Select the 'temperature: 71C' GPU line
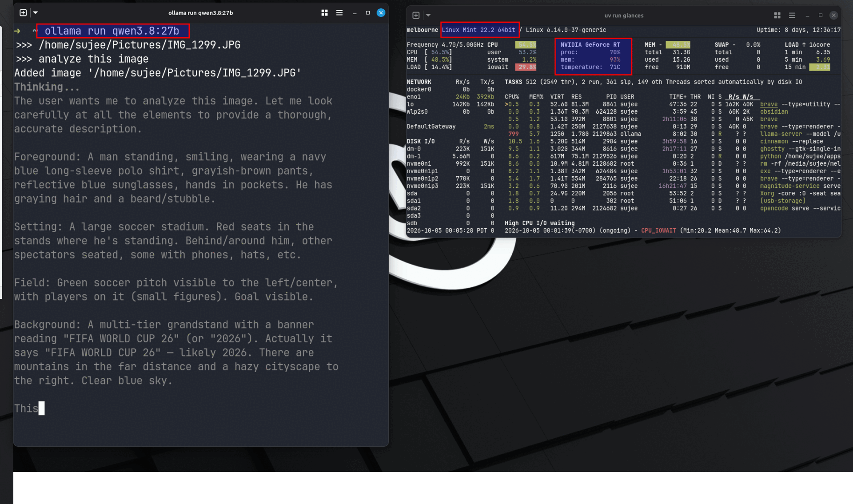This screenshot has width=853, height=504. pyautogui.click(x=590, y=67)
